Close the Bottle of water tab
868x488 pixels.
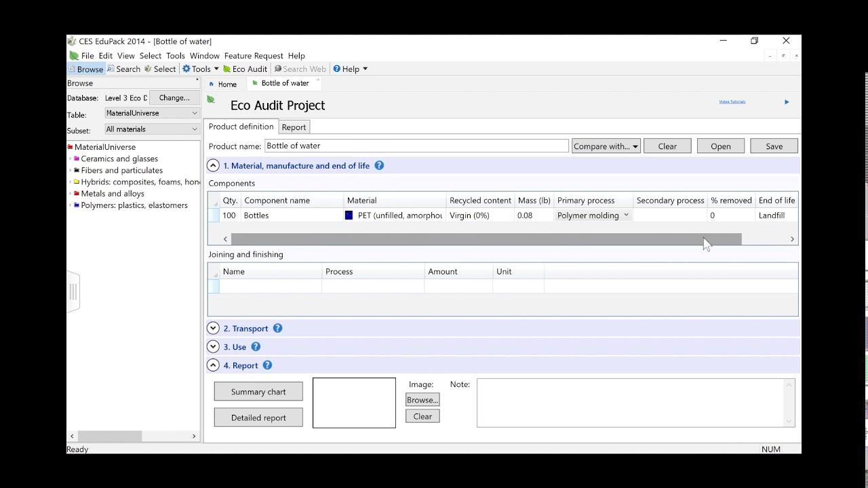(318, 81)
